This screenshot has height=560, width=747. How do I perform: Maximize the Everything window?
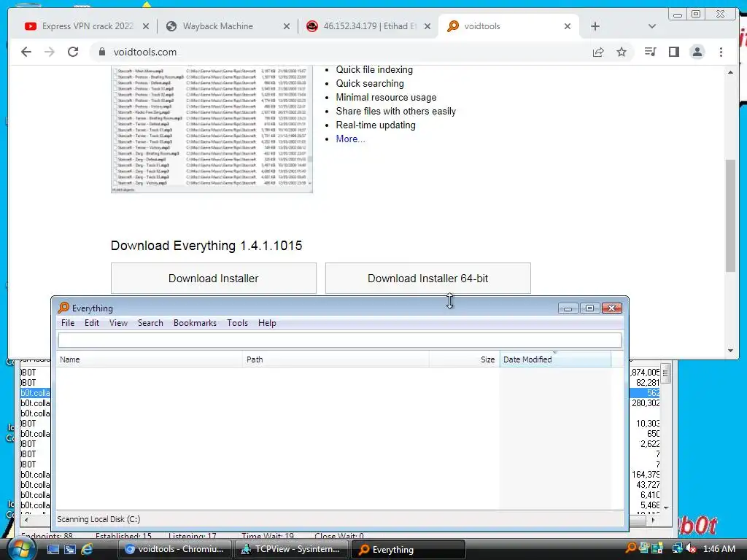click(589, 308)
